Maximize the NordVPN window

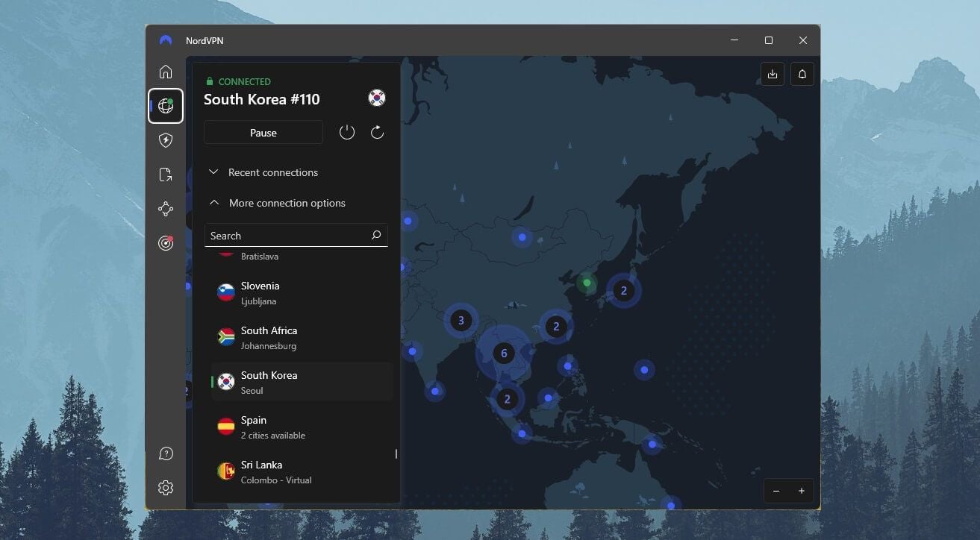click(769, 40)
